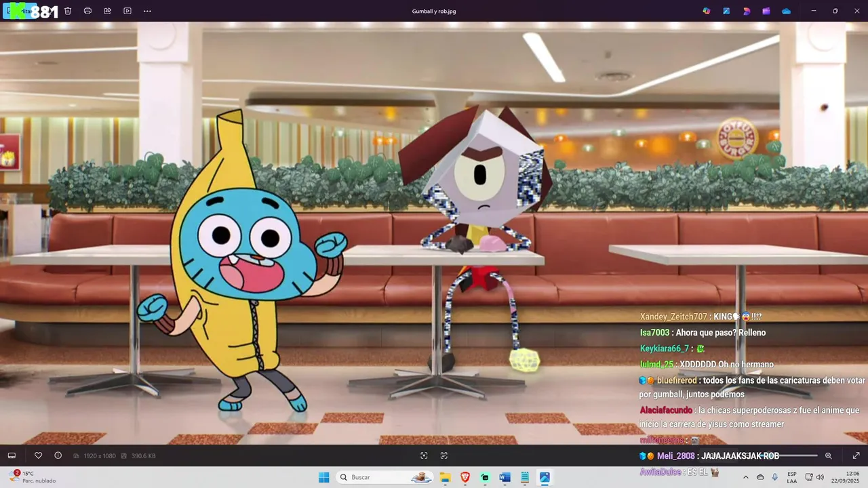Click the 390.6 KB file size text
The width and height of the screenshot is (868, 488).
click(x=143, y=456)
